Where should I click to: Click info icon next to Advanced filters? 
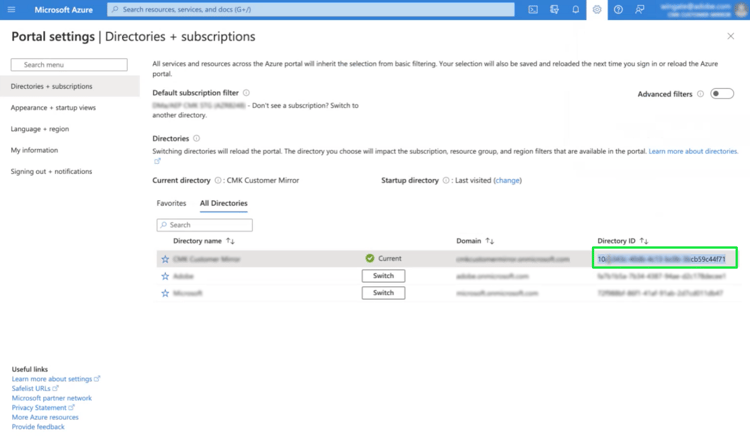[700, 94]
